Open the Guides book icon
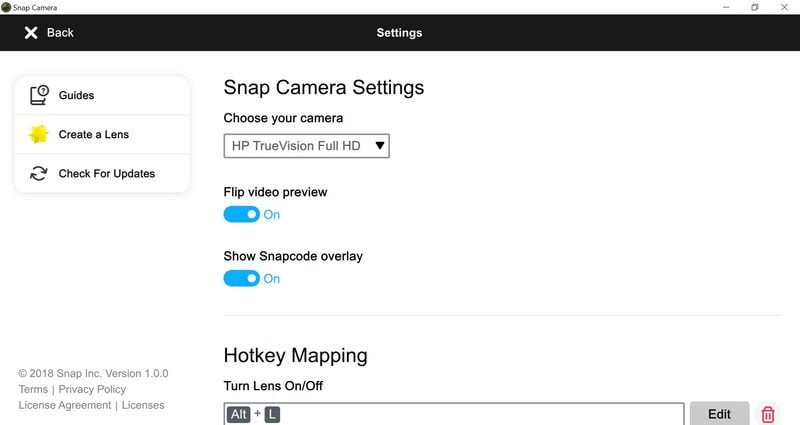The image size is (800, 425). tap(39, 95)
